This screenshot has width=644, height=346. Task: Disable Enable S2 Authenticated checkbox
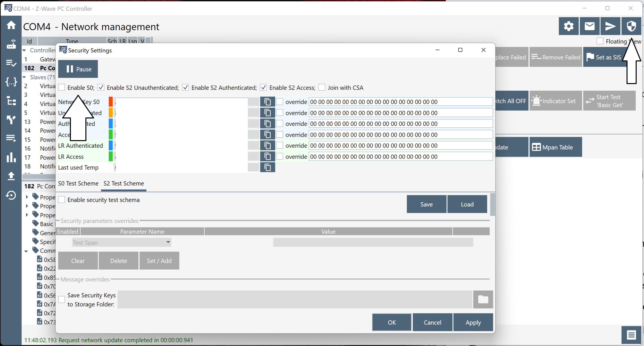(185, 87)
